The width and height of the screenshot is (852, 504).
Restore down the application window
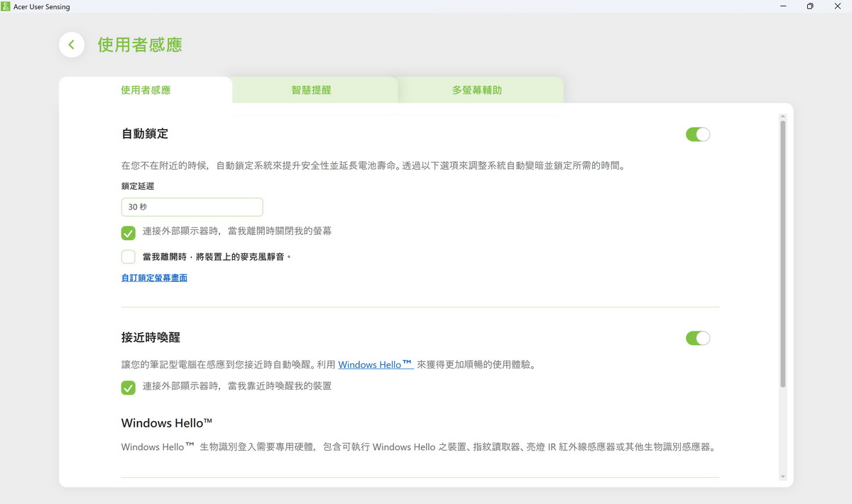point(810,6)
